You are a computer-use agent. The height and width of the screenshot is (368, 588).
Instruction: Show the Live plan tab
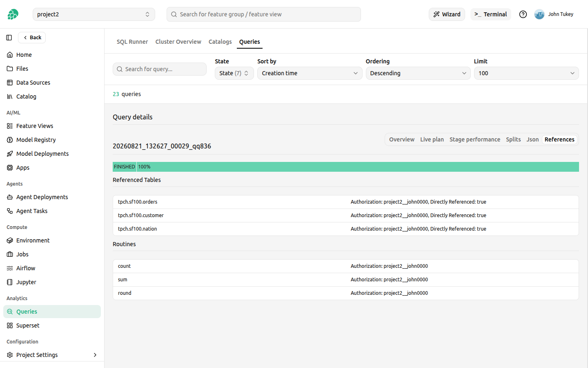[x=432, y=139]
